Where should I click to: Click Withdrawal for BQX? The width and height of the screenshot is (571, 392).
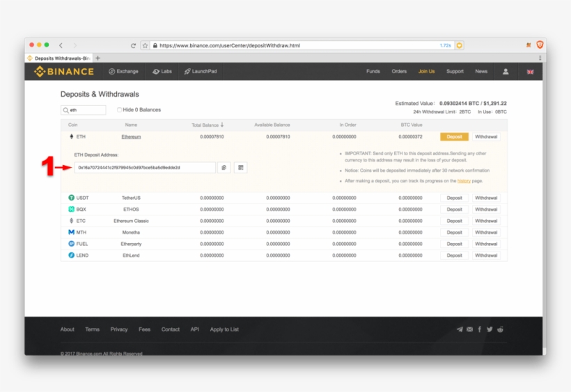pos(486,210)
